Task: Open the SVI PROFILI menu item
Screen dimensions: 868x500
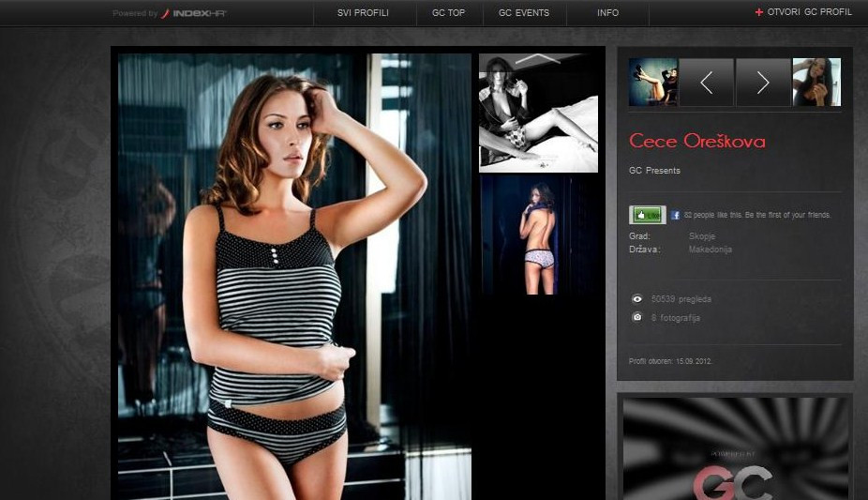Action: 363,13
